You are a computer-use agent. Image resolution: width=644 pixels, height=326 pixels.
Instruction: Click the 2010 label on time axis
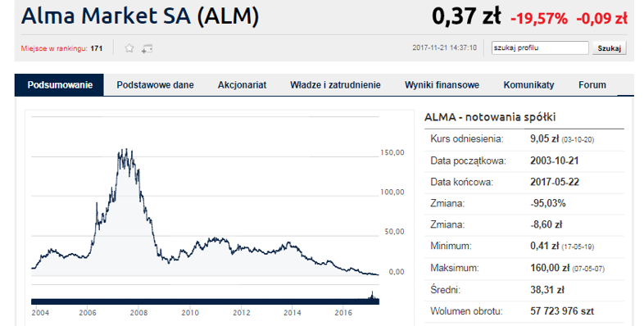coord(190,313)
